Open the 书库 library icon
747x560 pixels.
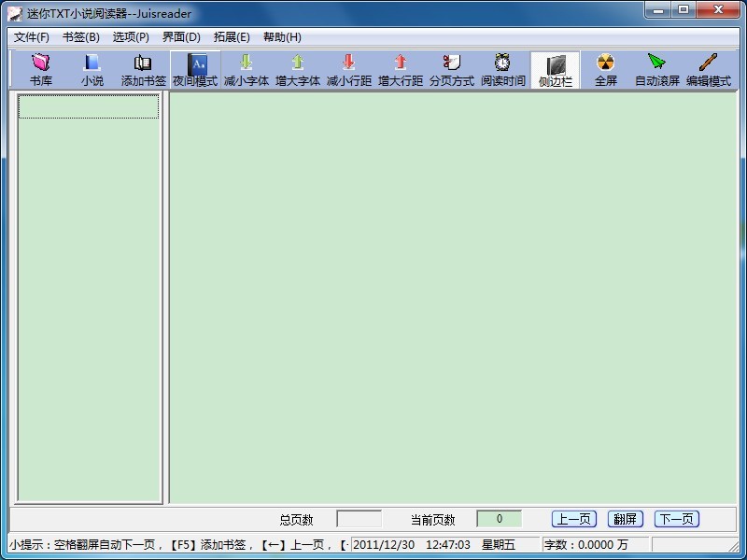click(x=40, y=70)
